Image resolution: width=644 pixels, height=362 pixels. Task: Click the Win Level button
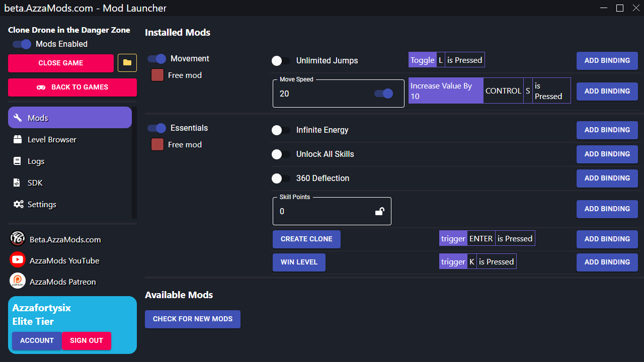coord(299,262)
